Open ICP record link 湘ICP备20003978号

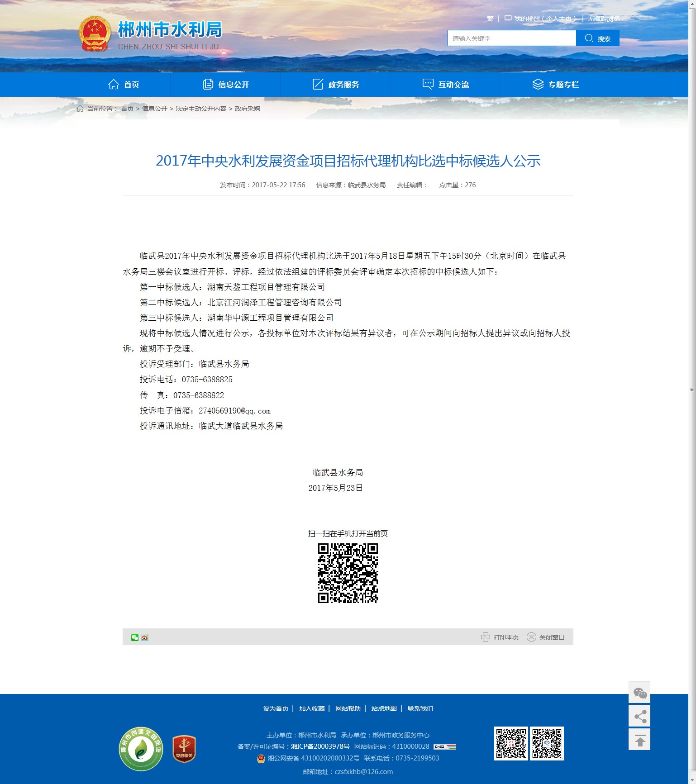pos(320,746)
